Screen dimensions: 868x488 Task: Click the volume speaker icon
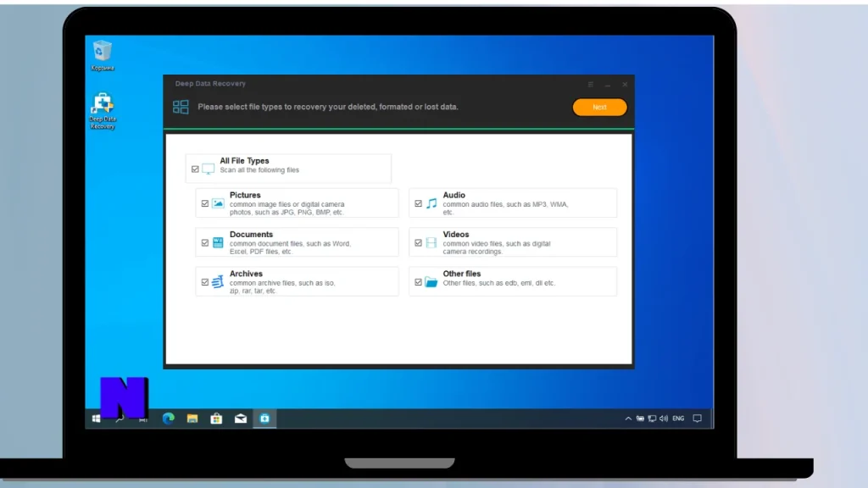[664, 419]
